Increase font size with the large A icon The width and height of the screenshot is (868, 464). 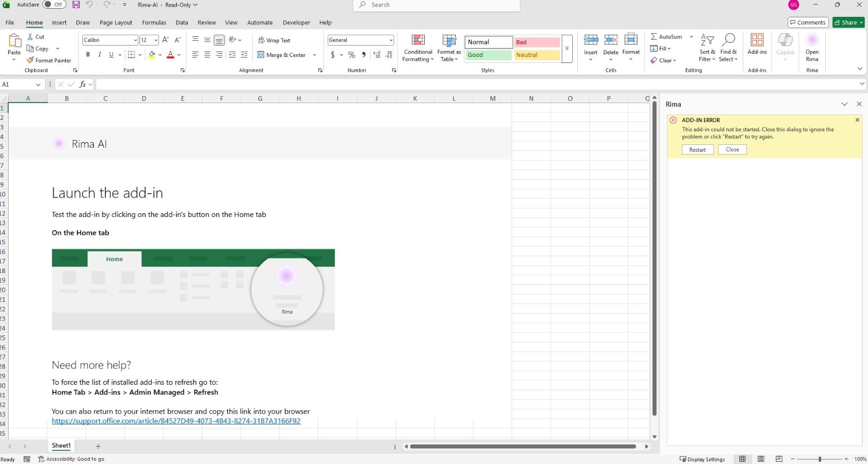pos(165,40)
